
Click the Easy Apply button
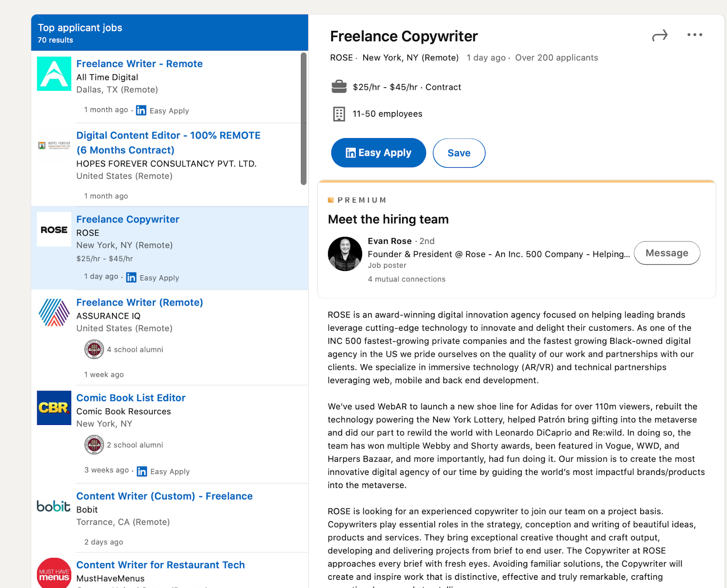click(378, 153)
